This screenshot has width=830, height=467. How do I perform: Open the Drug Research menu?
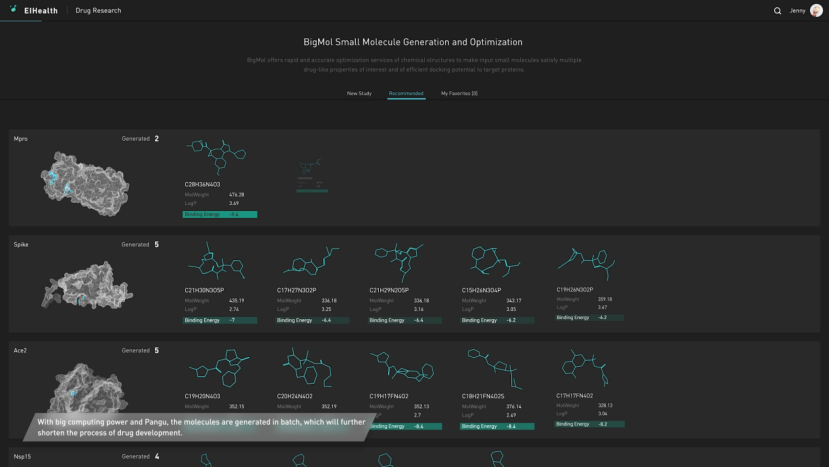point(98,11)
